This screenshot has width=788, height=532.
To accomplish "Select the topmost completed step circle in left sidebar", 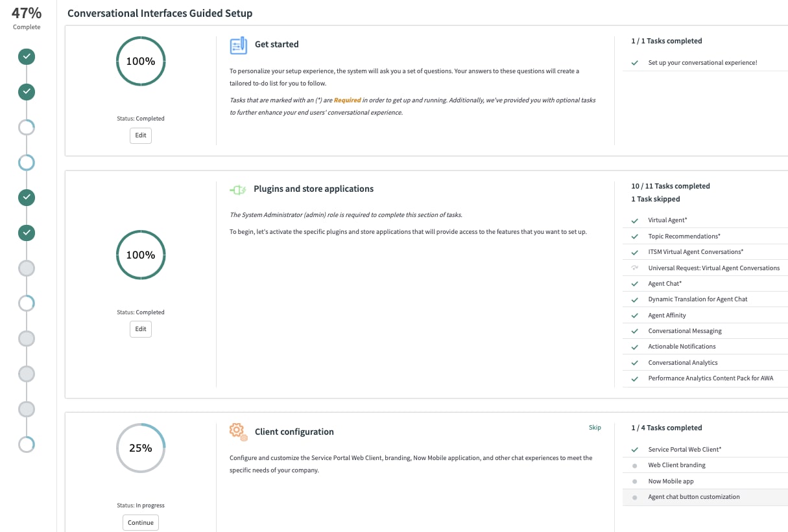I will [26, 56].
